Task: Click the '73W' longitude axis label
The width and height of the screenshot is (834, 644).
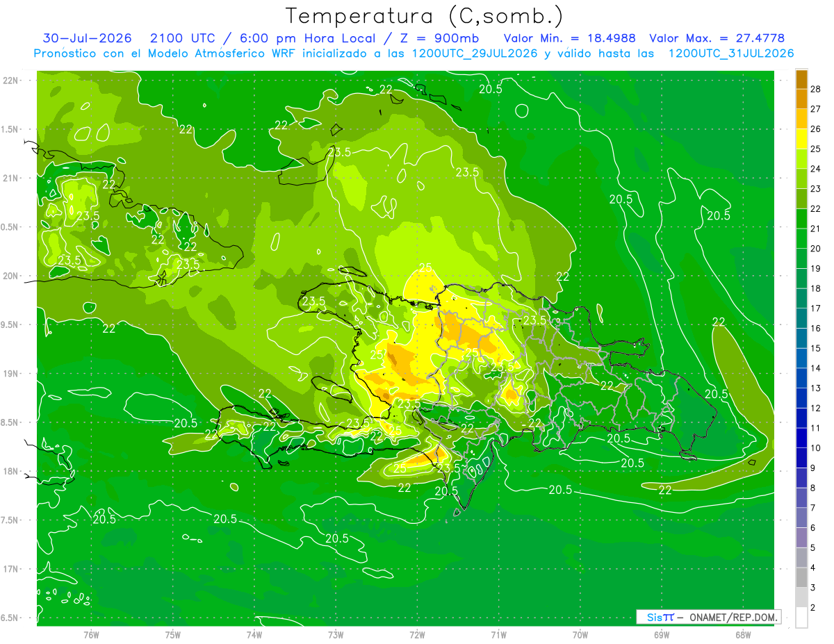Action: 336,635
